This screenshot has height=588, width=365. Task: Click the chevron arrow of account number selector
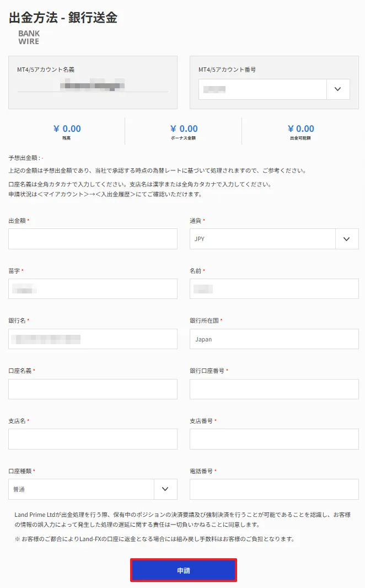tap(337, 89)
